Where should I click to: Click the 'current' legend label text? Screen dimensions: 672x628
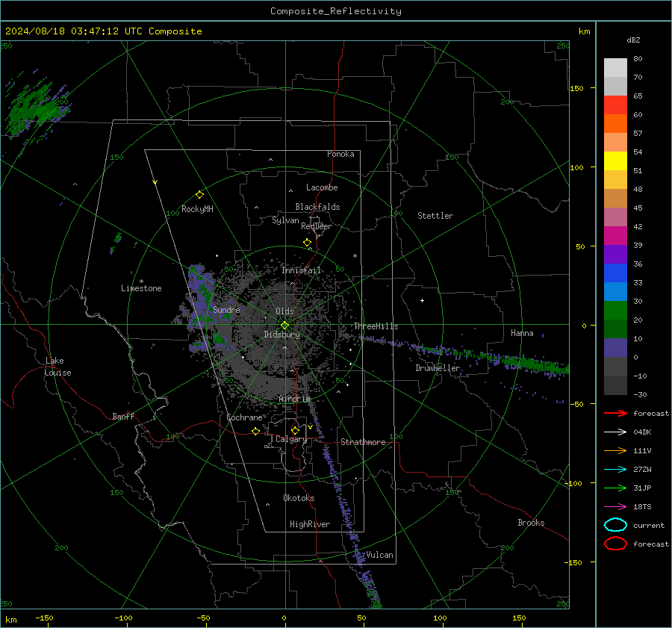[x=649, y=526]
